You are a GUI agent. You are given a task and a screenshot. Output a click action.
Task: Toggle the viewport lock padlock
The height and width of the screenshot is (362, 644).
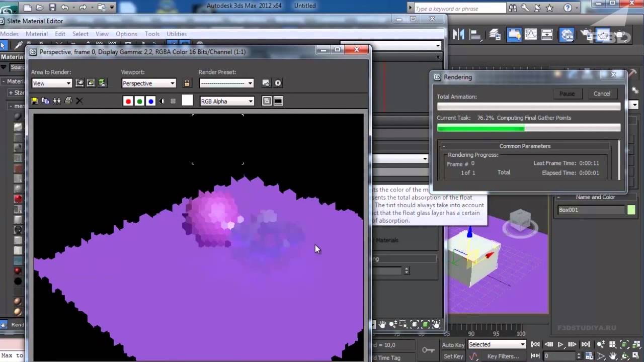[187, 83]
